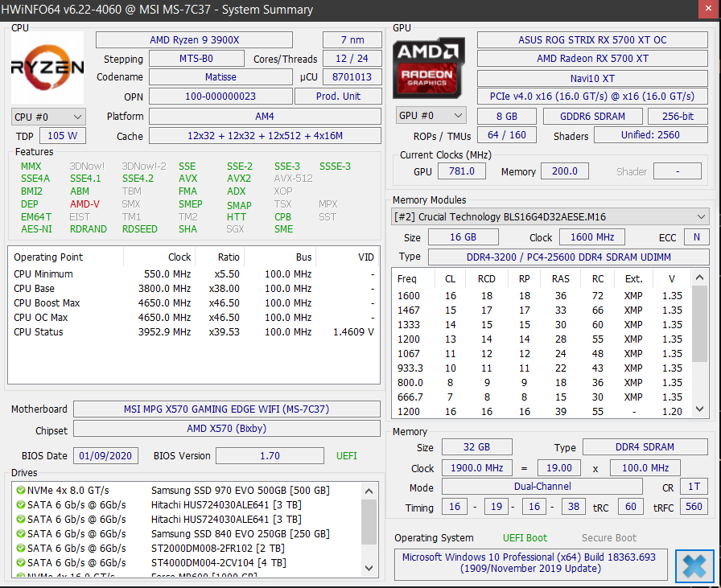This screenshot has height=588, width=721.
Task: Click memory timings table scroll down arrow
Action: click(699, 409)
